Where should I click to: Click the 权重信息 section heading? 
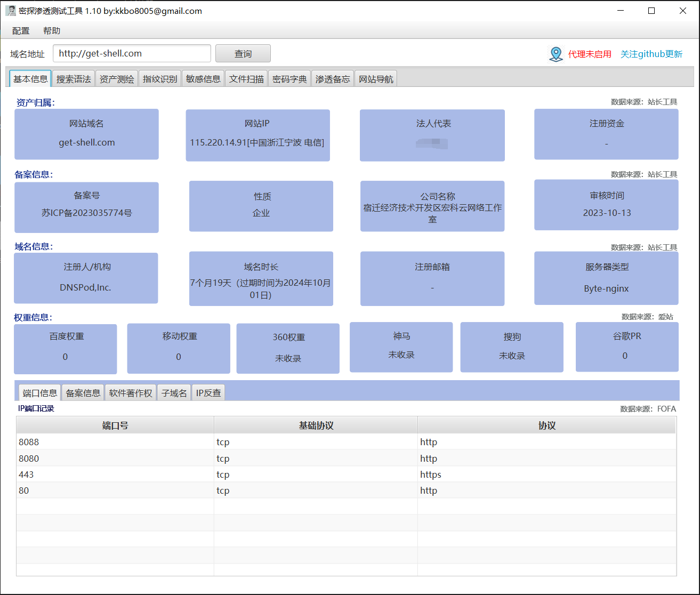pyautogui.click(x=33, y=317)
